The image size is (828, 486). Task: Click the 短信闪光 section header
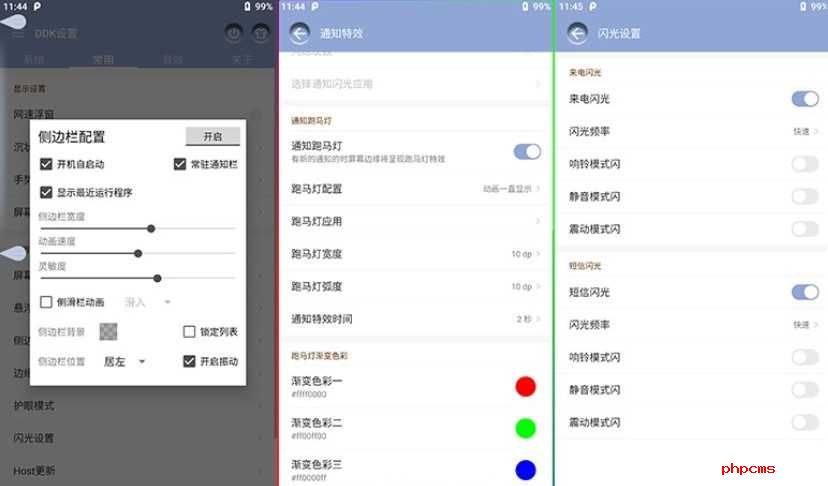tap(585, 266)
